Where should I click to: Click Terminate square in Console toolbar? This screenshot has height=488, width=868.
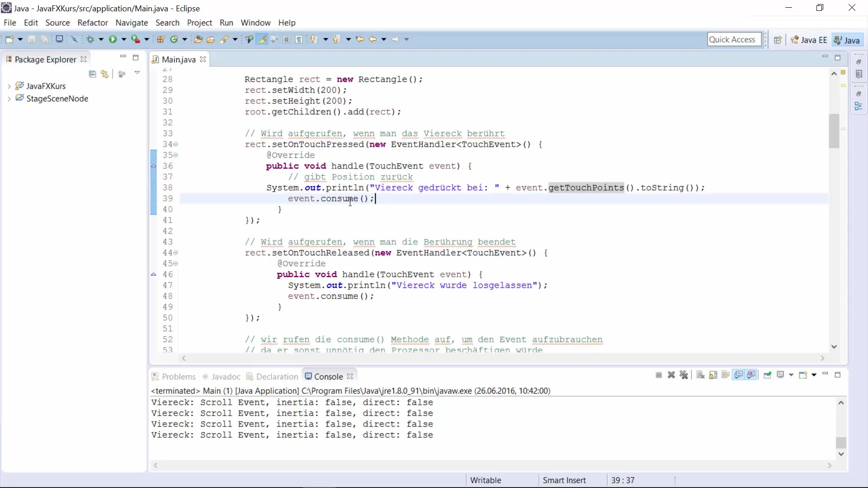coord(659,375)
